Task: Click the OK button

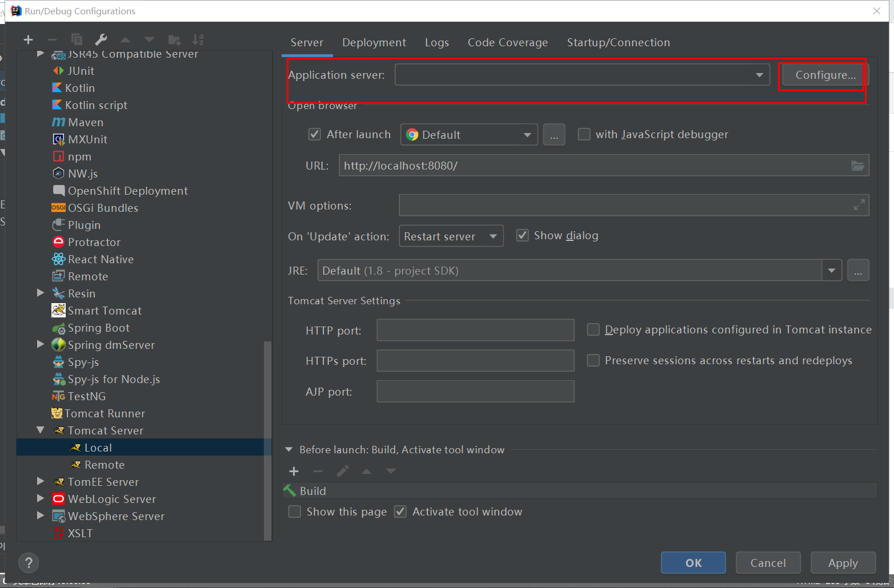Action: (x=693, y=563)
